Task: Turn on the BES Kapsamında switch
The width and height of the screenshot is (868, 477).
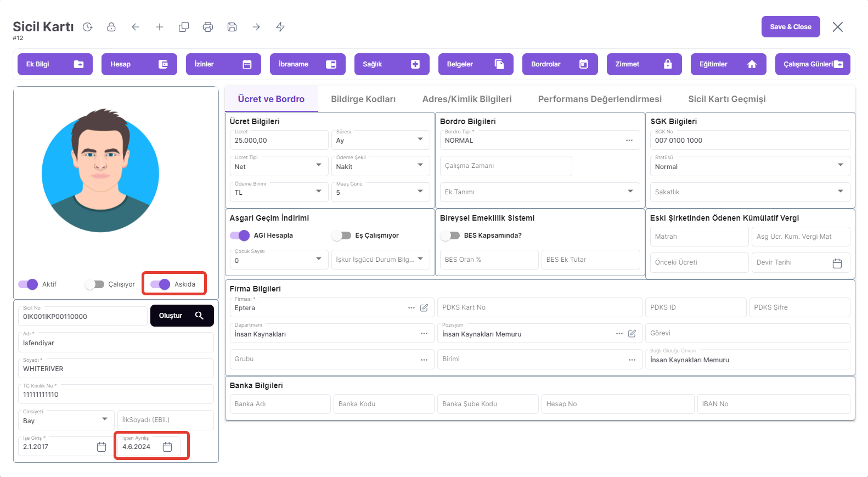Action: [450, 235]
